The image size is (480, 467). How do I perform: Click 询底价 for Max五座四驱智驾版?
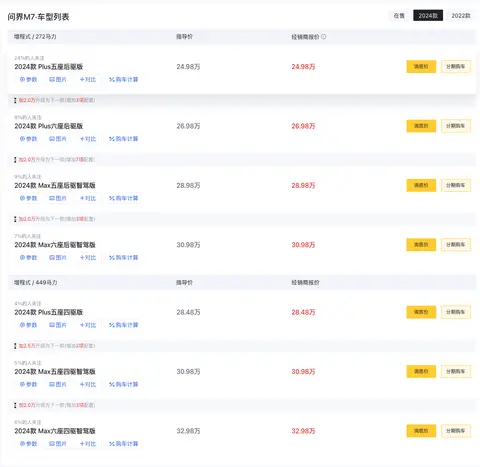click(421, 371)
